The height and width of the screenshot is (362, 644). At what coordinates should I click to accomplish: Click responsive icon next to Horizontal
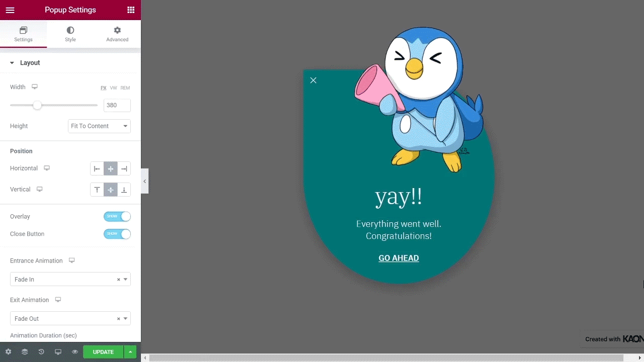pyautogui.click(x=47, y=168)
